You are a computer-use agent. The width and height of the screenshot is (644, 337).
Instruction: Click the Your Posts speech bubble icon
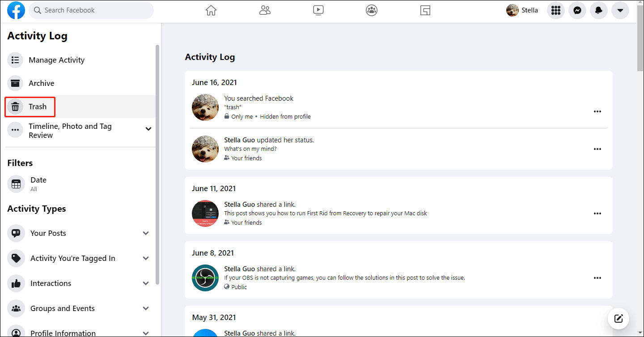tap(16, 233)
